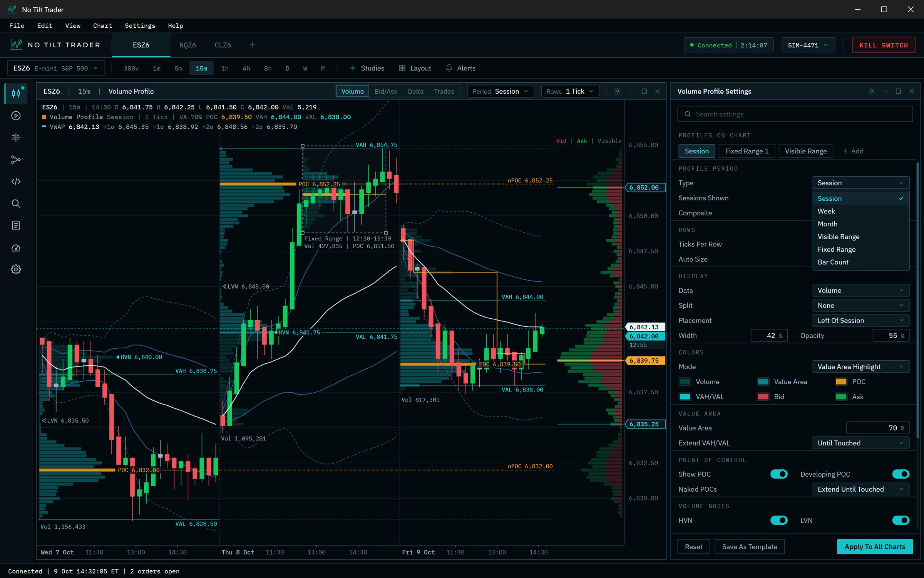Click Apply To All Charts
Screen dimensions: 924x578
[x=875, y=547]
